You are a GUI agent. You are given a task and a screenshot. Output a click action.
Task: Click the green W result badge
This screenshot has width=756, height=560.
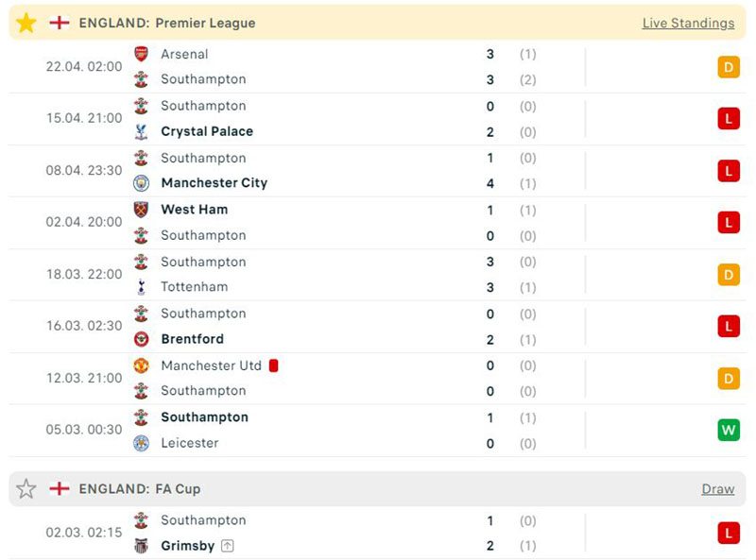(728, 430)
